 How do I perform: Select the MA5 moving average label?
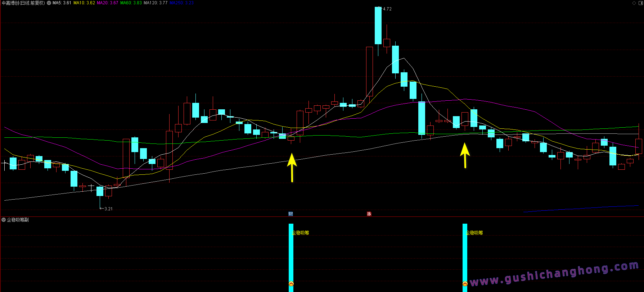pyautogui.click(x=62, y=3)
